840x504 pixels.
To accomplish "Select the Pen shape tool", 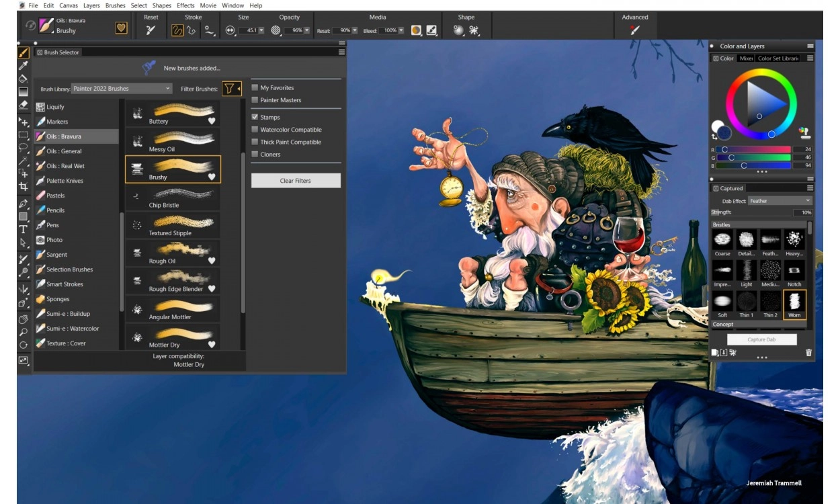I will [x=23, y=204].
